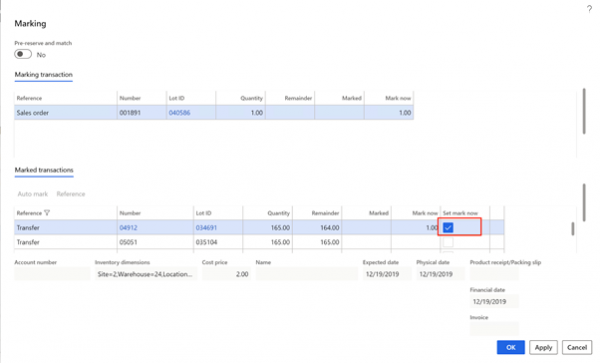This screenshot has width=600, height=363.
Task: Select the Transfer 05051 row
Action: (x=259, y=242)
